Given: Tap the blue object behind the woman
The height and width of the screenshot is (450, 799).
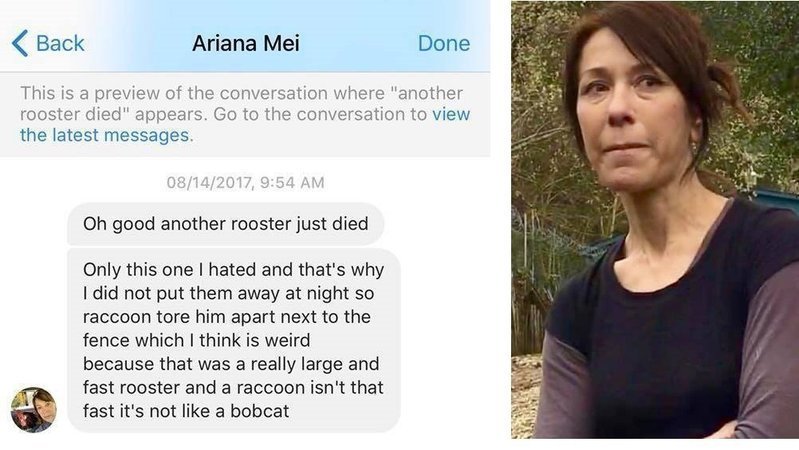Looking at the screenshot, I should [x=776, y=200].
